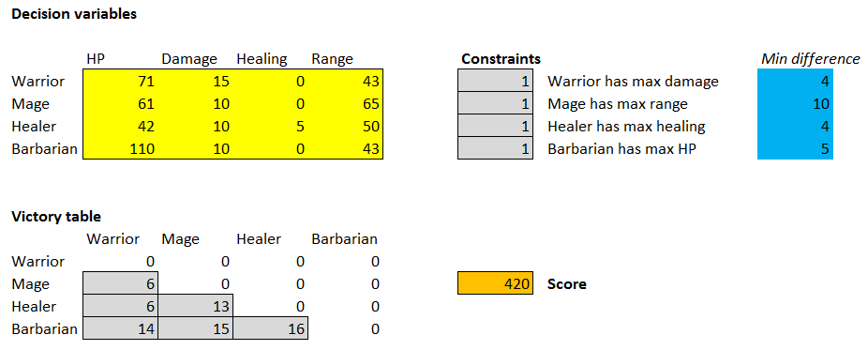Select blue Min difference cell showing 5
Viewport: 868px width, 350px height.
[795, 148]
